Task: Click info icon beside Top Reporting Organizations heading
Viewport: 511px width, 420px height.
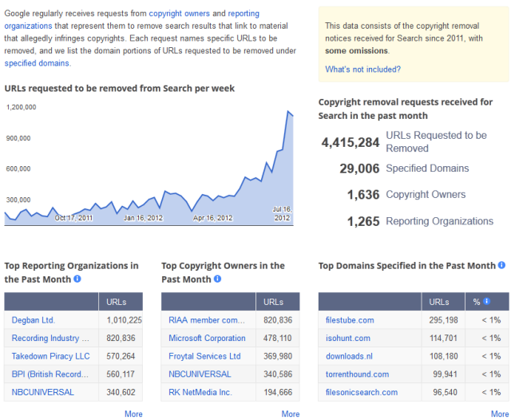Action: 77,279
